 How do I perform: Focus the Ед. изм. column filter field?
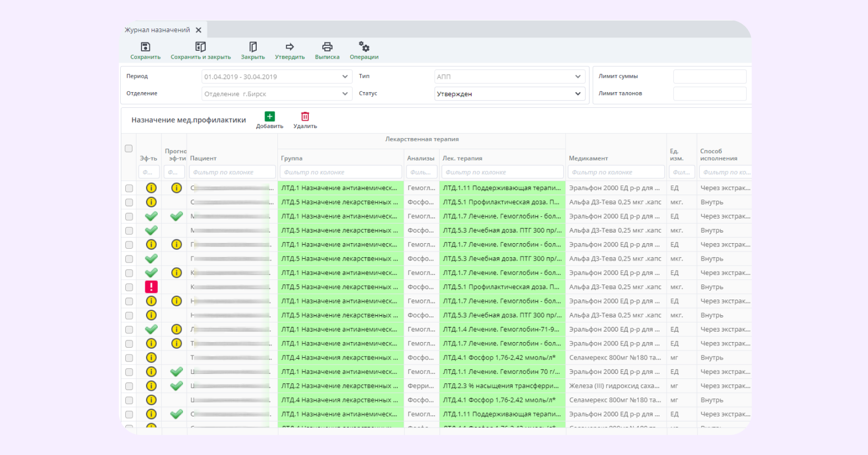[x=681, y=172]
